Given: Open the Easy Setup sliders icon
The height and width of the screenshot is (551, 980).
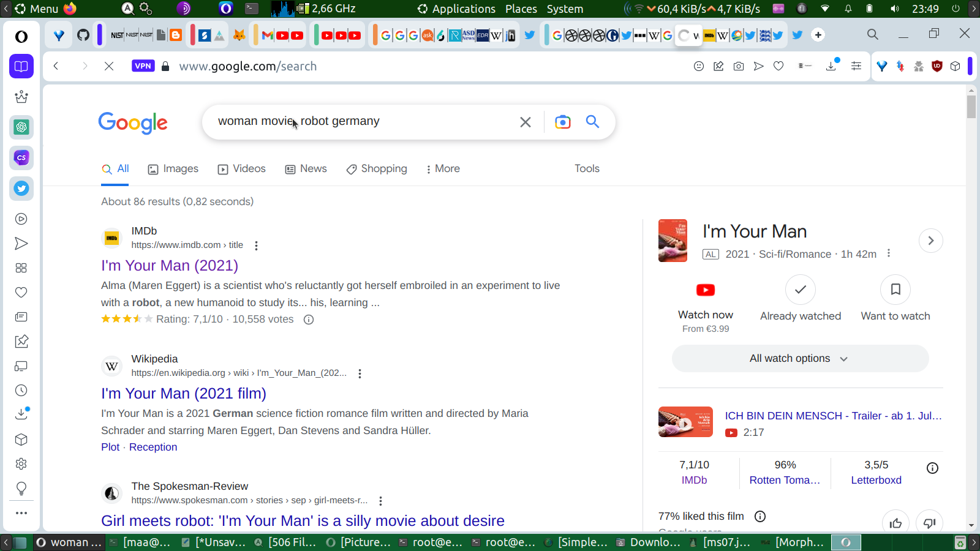Looking at the screenshot, I should point(856,66).
